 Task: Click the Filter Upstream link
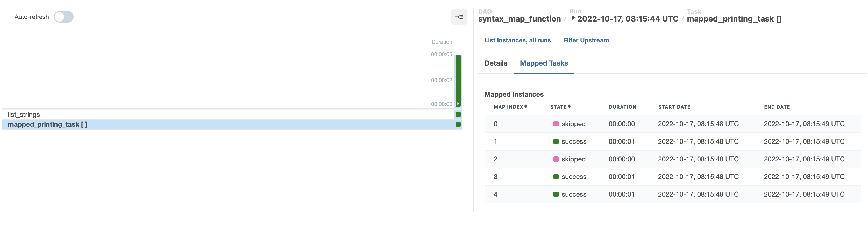tap(586, 40)
